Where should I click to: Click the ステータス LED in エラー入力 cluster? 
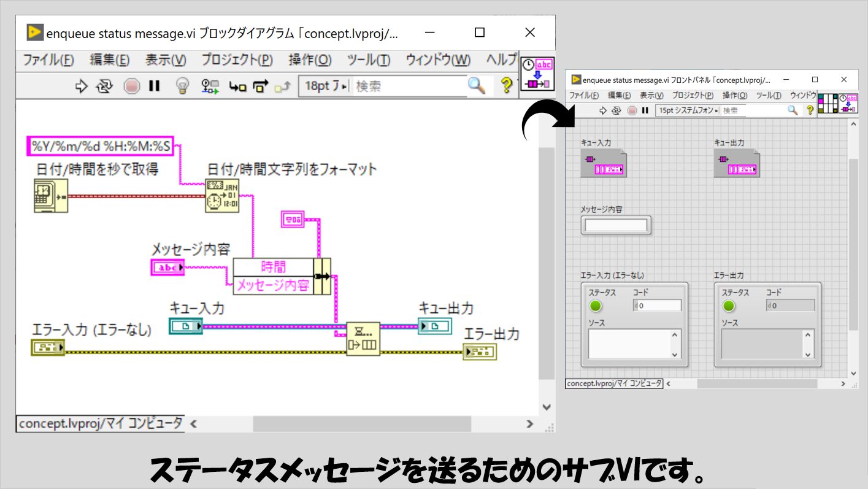(596, 306)
